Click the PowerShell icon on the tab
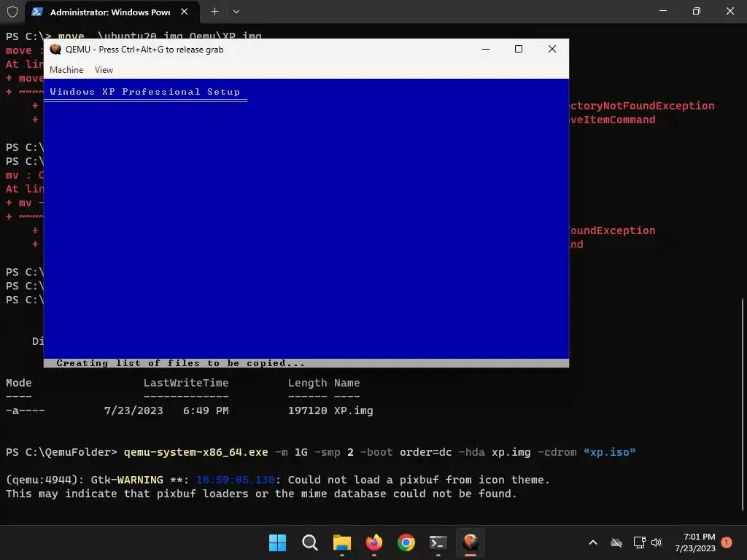Image resolution: width=747 pixels, height=560 pixels. pos(37,12)
